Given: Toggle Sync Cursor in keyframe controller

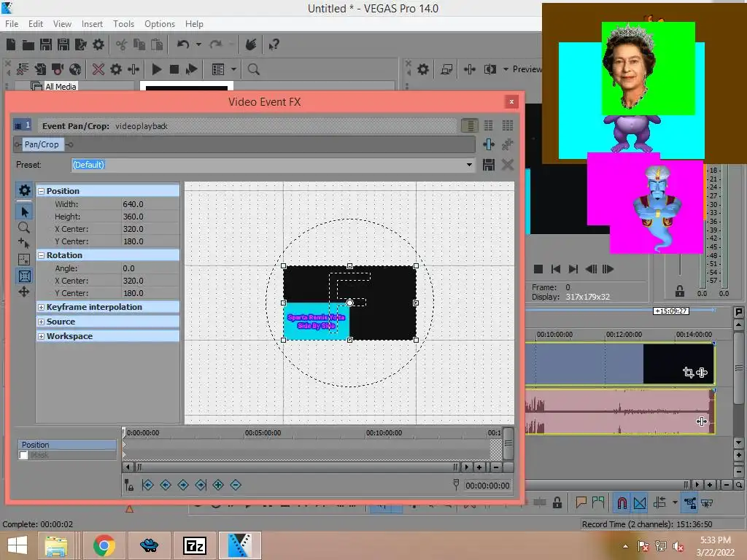Looking at the screenshot, I should click(x=128, y=485).
